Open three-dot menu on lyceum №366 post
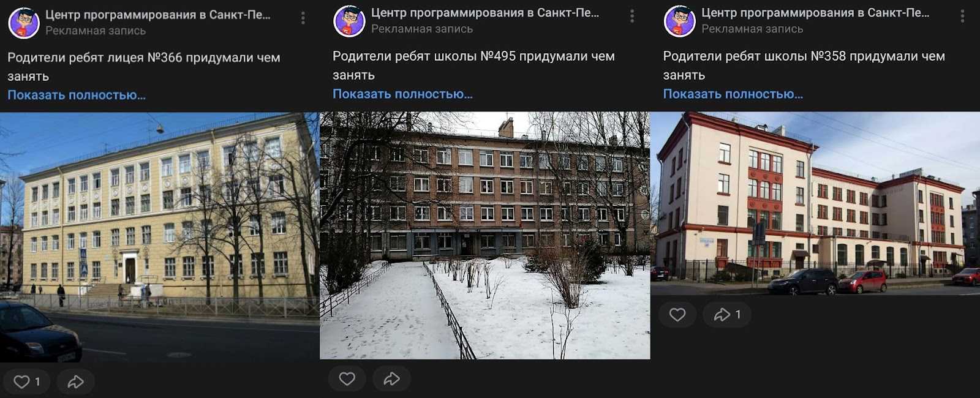Viewport: 980px width, 398px height. tap(303, 18)
